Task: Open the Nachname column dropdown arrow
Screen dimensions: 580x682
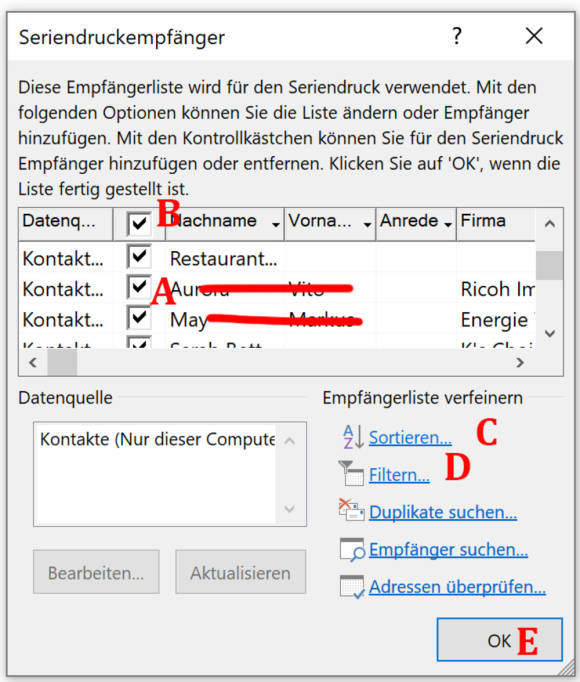Action: click(275, 224)
